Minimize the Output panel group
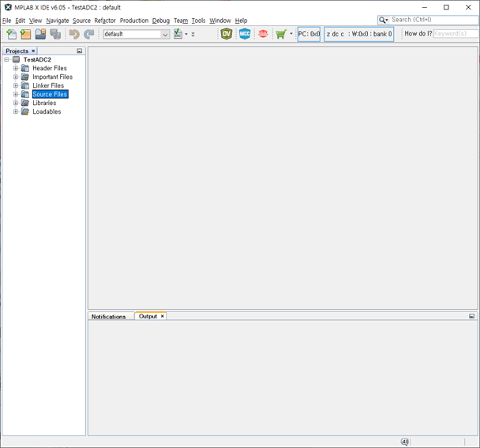Image resolution: width=480 pixels, height=448 pixels. click(472, 316)
